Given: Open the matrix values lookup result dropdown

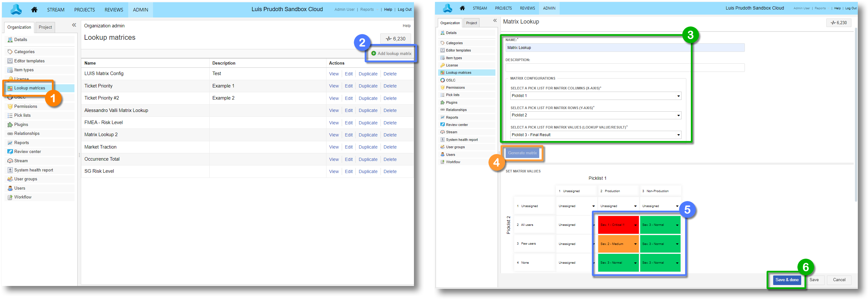Looking at the screenshot, I should (x=595, y=135).
